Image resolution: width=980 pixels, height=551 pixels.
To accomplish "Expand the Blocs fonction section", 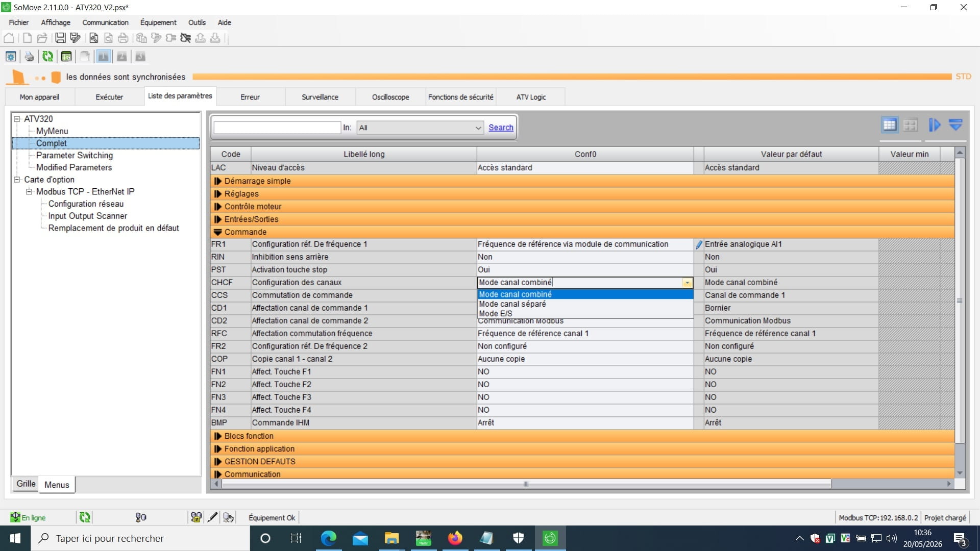I will point(218,436).
